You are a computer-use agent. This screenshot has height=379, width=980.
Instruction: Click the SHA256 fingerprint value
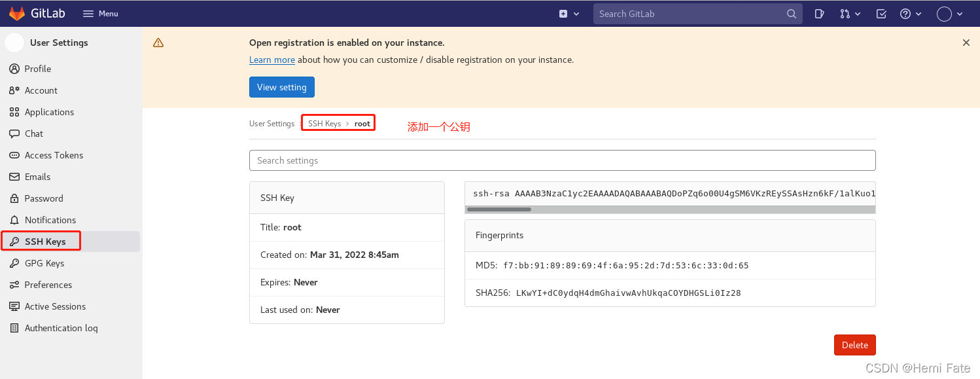[628, 293]
